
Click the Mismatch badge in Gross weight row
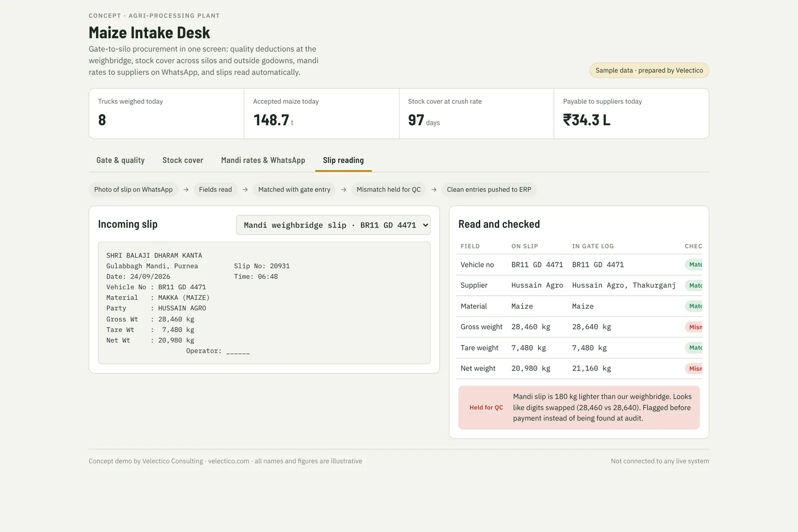pyautogui.click(x=694, y=327)
